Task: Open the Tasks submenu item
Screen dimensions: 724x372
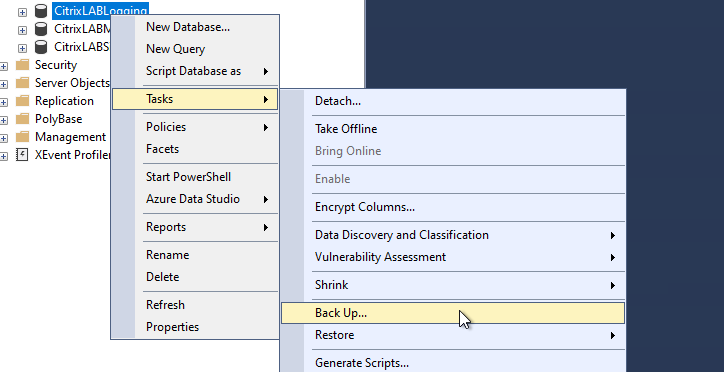Action: click(x=195, y=99)
